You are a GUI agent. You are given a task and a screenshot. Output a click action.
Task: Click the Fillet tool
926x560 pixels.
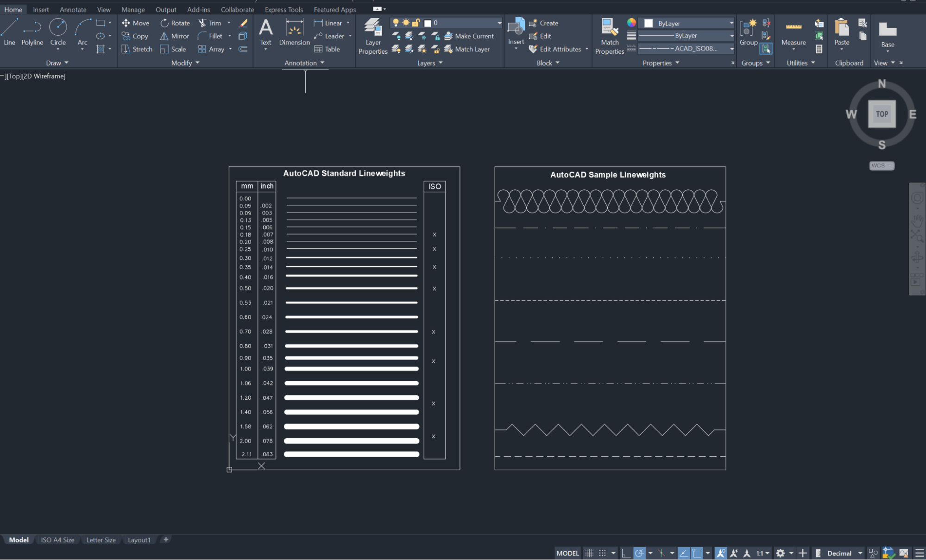pos(210,36)
